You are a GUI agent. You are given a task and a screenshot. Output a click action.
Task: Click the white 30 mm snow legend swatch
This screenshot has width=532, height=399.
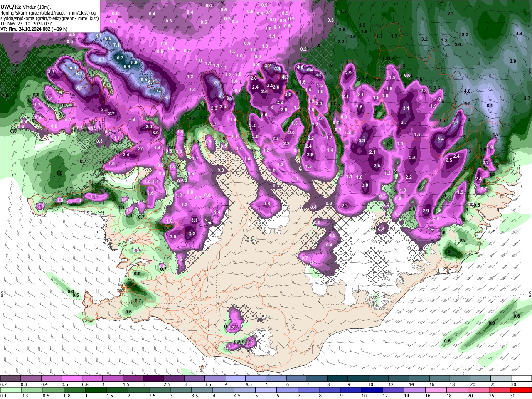pos(521,378)
